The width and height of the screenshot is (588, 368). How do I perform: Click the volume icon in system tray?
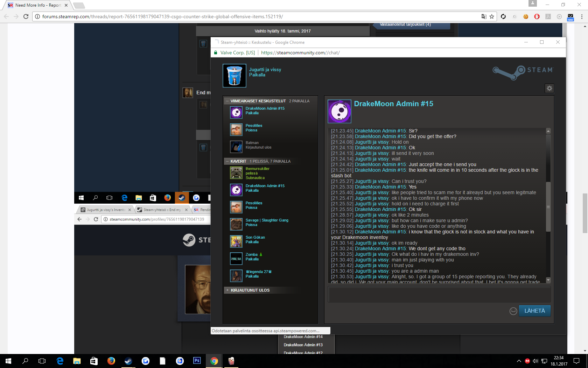click(x=535, y=361)
